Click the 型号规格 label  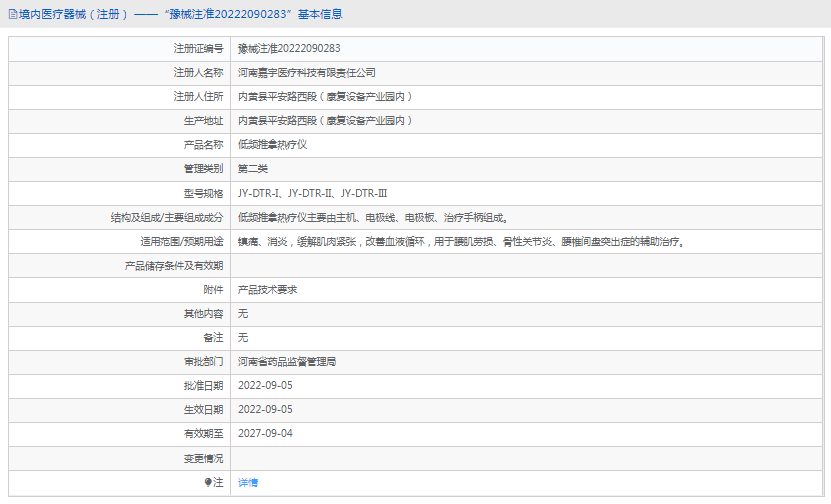click(x=204, y=193)
